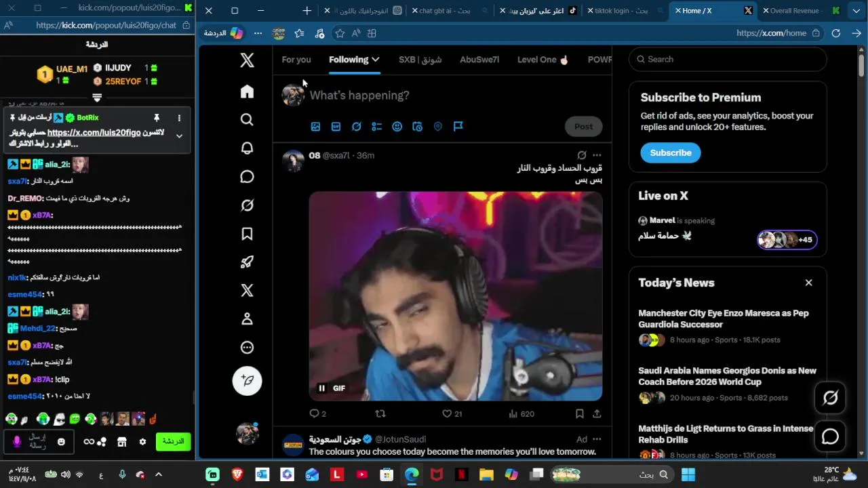Screen dimensions: 868x488
Task: Add a GIF via composer GIF icon
Action: point(336,127)
